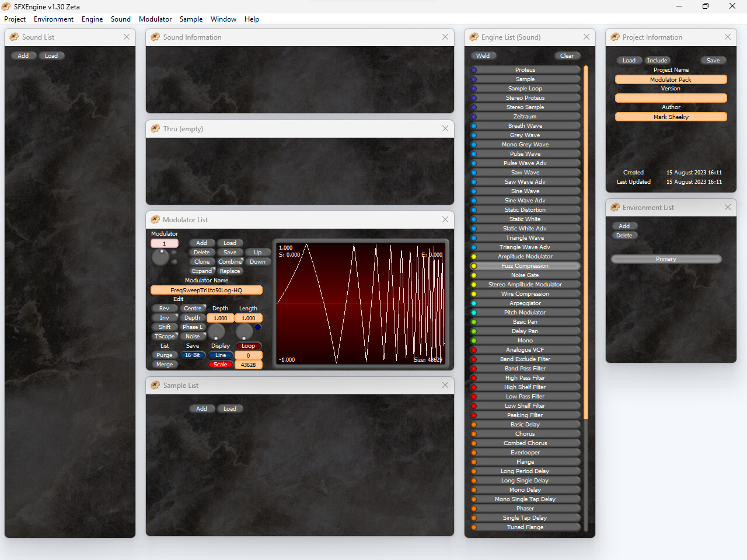747x560 pixels.
Task: Toggle the 16-Bit save option
Action: 193,355
